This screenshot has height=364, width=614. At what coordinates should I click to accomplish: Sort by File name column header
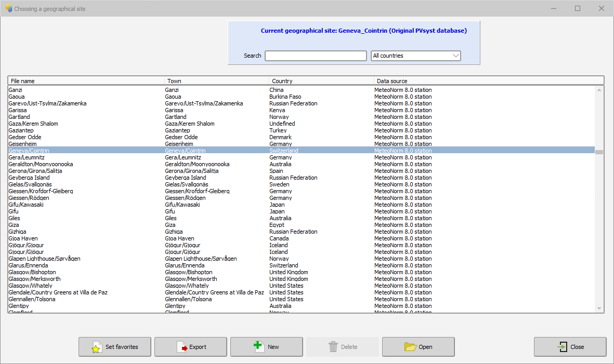(86, 81)
